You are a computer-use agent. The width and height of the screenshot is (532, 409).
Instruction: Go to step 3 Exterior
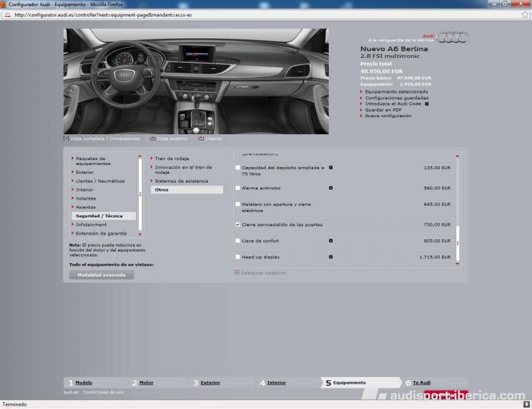pos(210,382)
